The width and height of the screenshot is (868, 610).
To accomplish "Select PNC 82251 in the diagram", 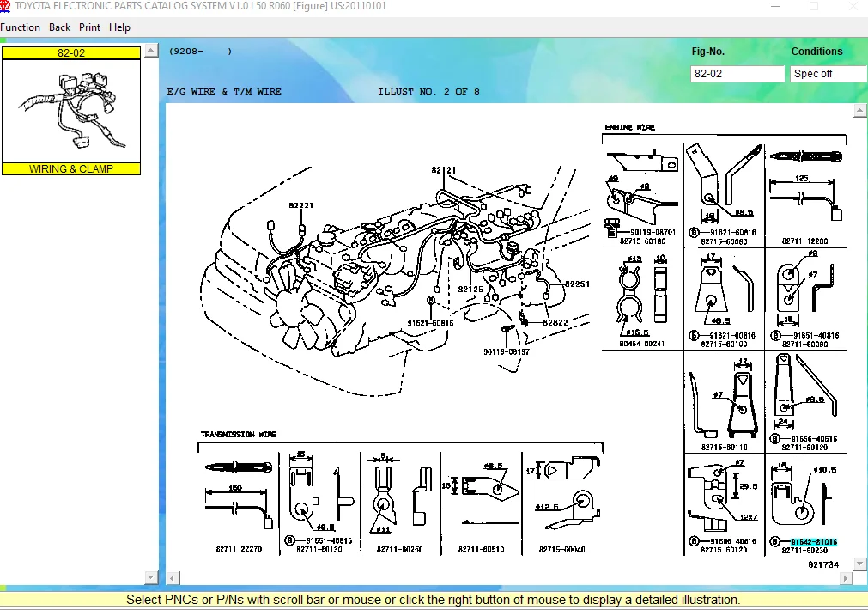I will 577,284.
